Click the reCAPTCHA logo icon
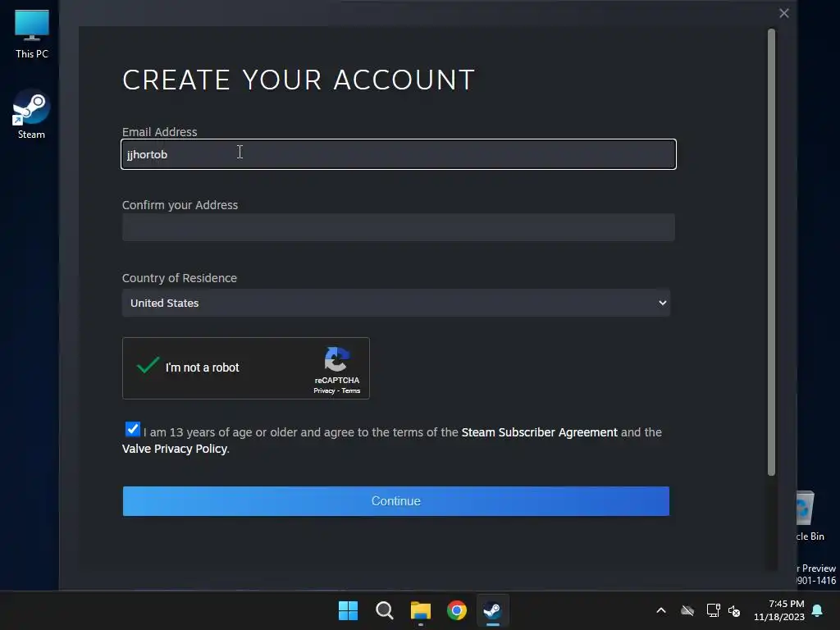840x630 pixels. (337, 359)
